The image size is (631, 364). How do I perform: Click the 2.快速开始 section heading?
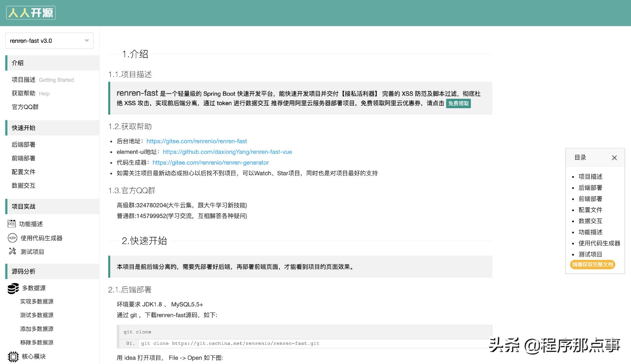(144, 241)
